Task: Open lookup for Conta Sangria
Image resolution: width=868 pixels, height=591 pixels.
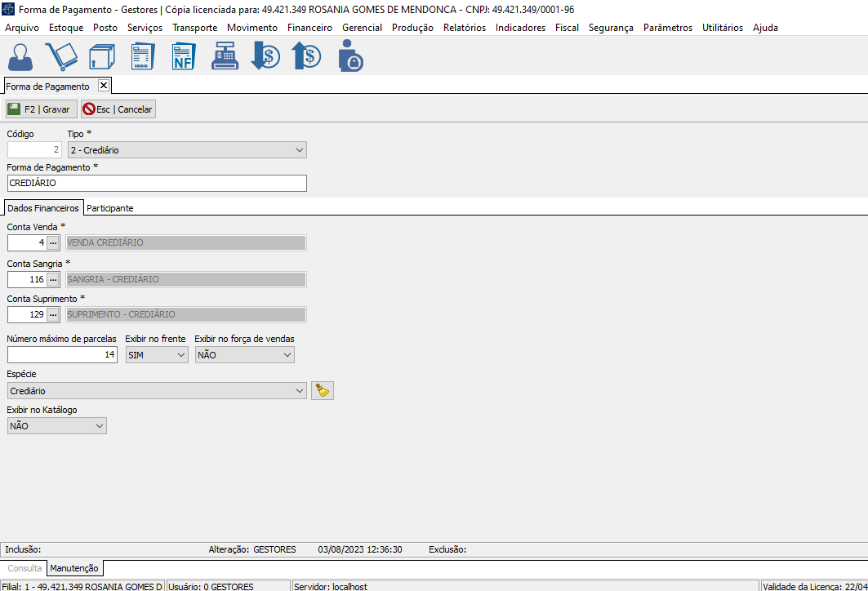Action: [53, 279]
